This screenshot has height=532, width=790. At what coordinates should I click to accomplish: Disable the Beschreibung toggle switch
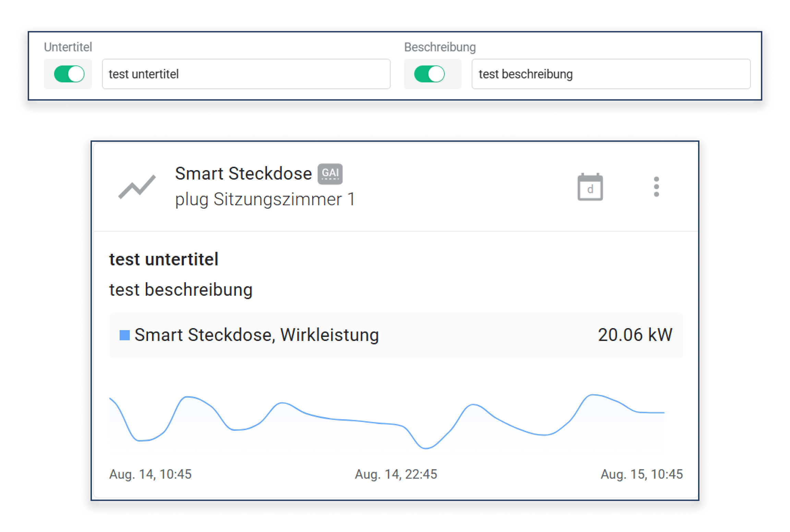(x=429, y=74)
